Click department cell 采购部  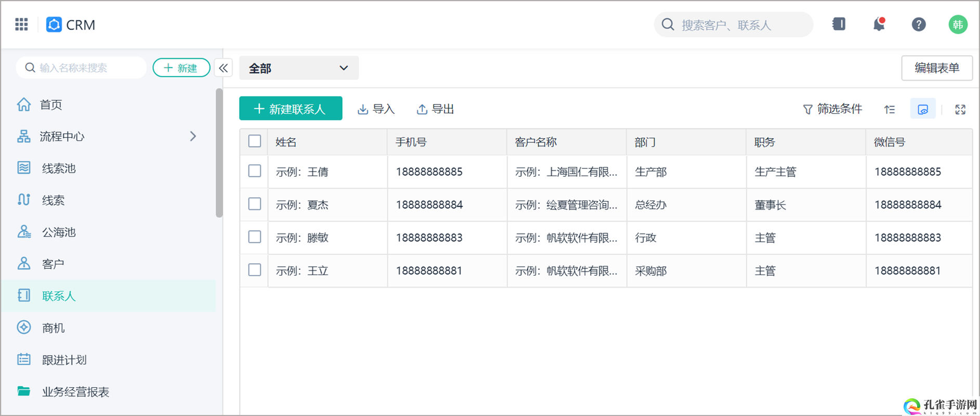click(686, 271)
